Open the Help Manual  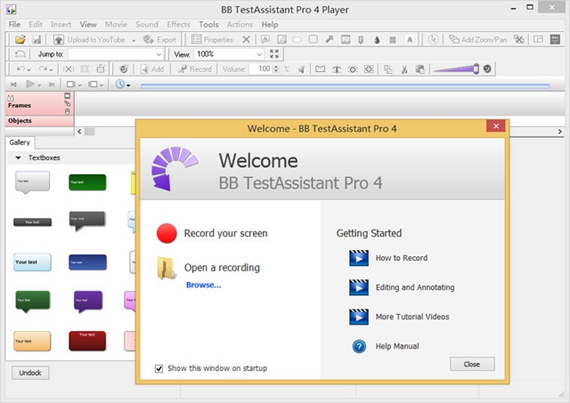(385, 346)
